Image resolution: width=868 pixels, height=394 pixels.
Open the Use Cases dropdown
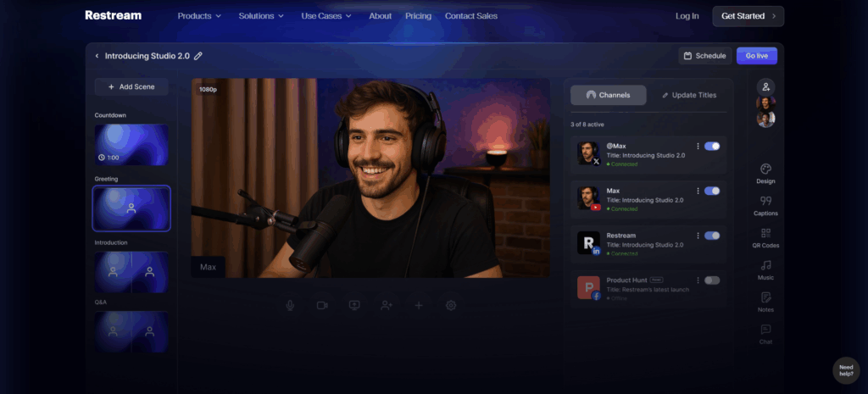pyautogui.click(x=326, y=16)
